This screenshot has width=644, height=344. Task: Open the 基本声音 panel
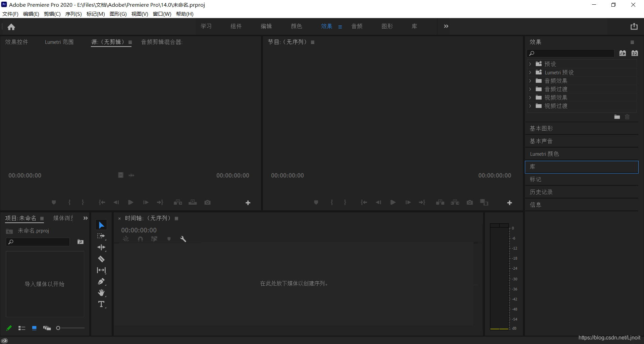pyautogui.click(x=582, y=141)
